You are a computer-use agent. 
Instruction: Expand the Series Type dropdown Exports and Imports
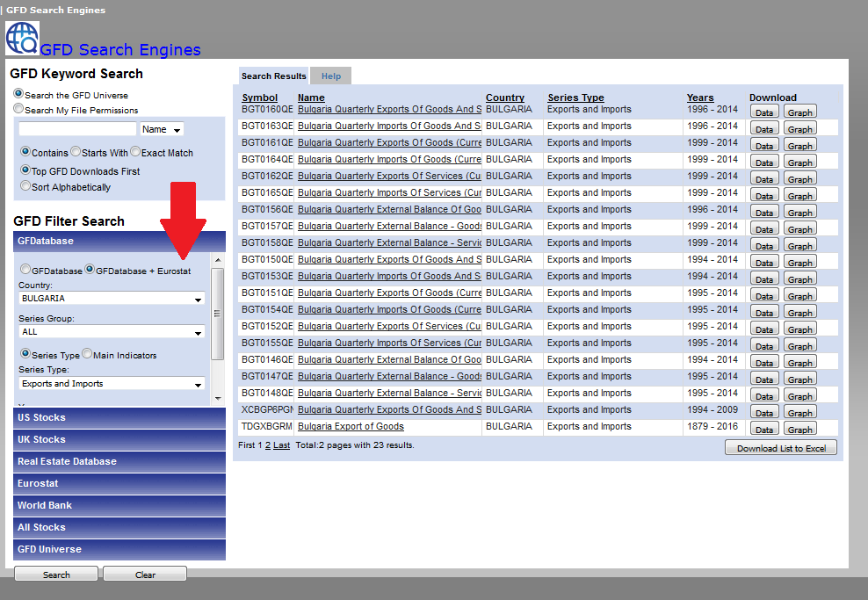(112, 384)
